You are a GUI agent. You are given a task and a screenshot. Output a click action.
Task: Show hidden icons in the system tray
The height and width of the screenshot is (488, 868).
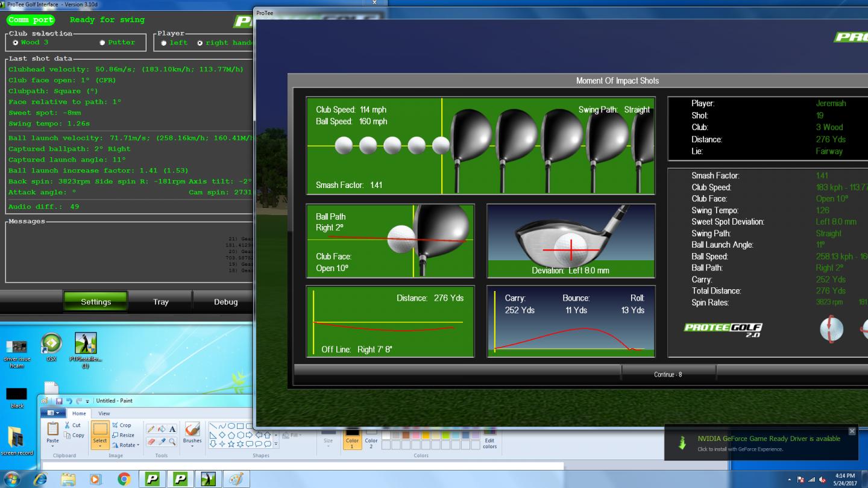coord(790,480)
